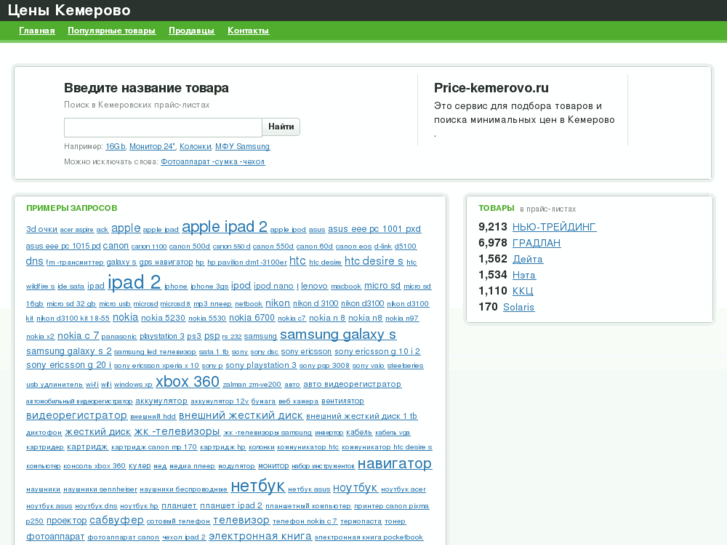Choose the авто видеорегистратор tag
The height and width of the screenshot is (545, 727).
352,384
